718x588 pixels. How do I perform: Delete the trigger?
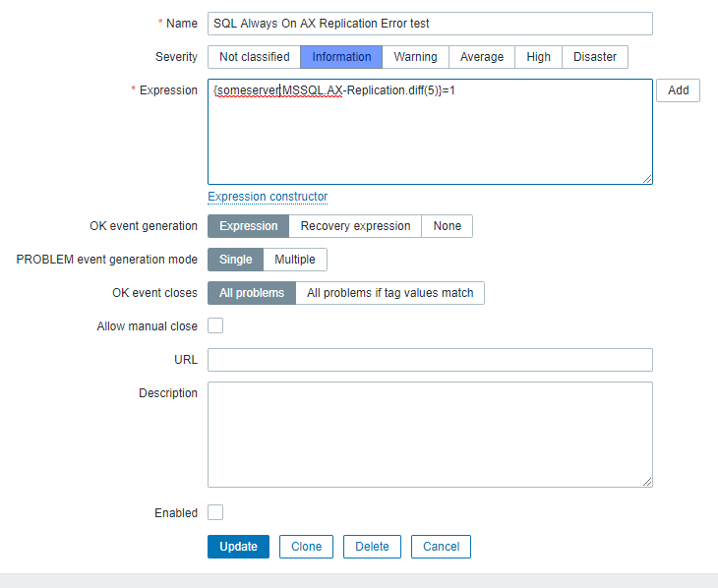(372, 547)
